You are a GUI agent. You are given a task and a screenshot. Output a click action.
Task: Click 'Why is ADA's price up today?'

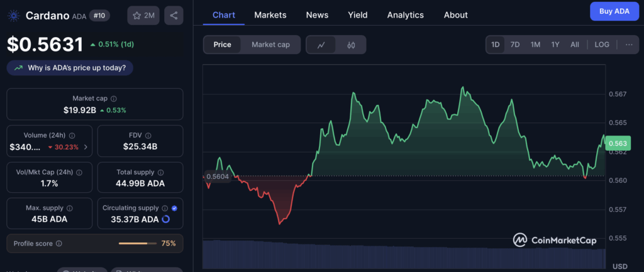pos(70,68)
